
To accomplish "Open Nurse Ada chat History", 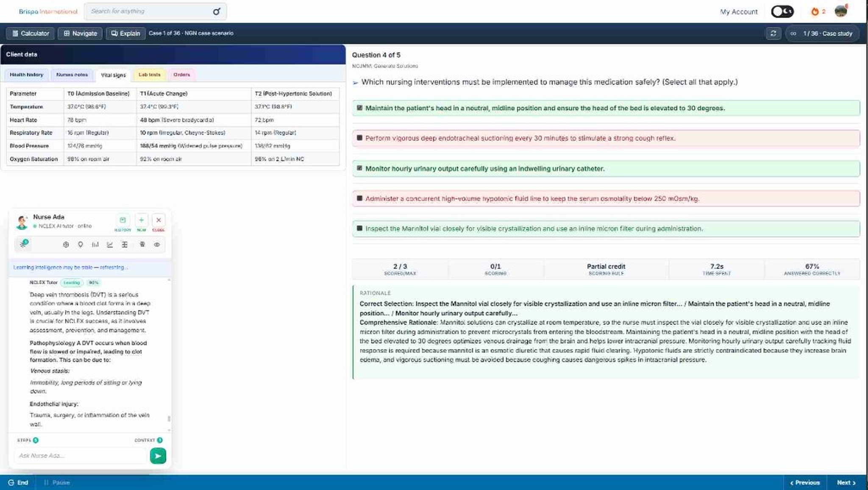I will (x=122, y=220).
